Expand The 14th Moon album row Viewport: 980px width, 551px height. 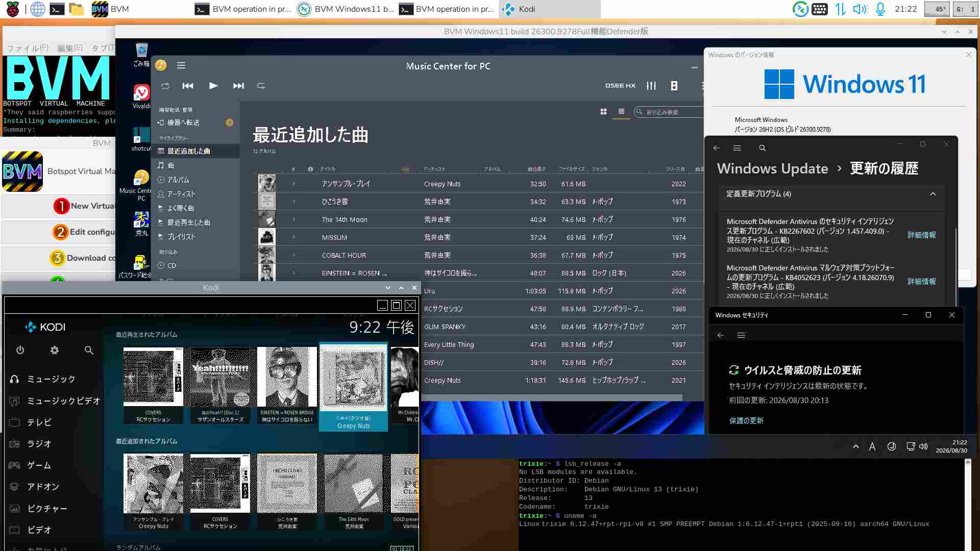[293, 219]
